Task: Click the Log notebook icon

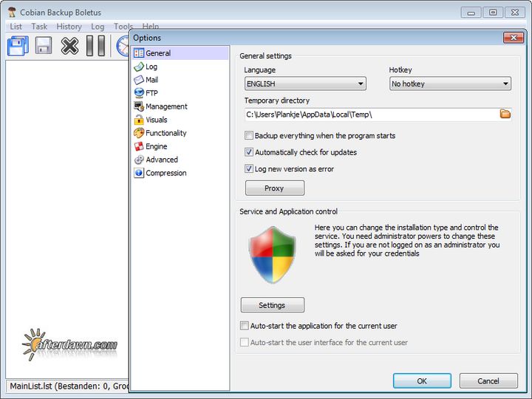Action: 139,66
